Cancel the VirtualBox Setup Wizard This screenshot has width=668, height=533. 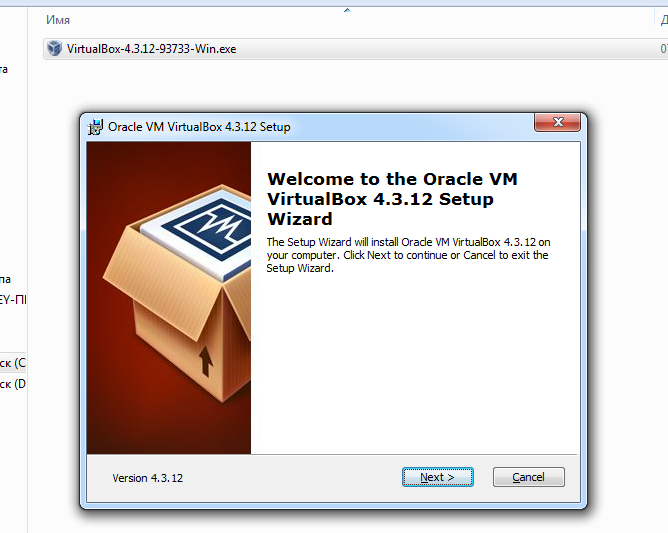[x=529, y=477]
